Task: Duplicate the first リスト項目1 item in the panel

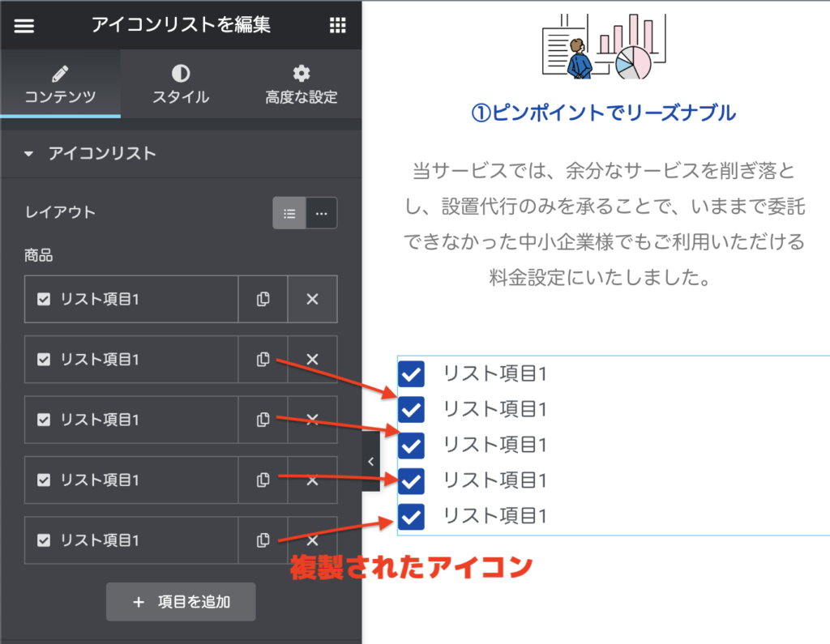Action: click(x=263, y=299)
